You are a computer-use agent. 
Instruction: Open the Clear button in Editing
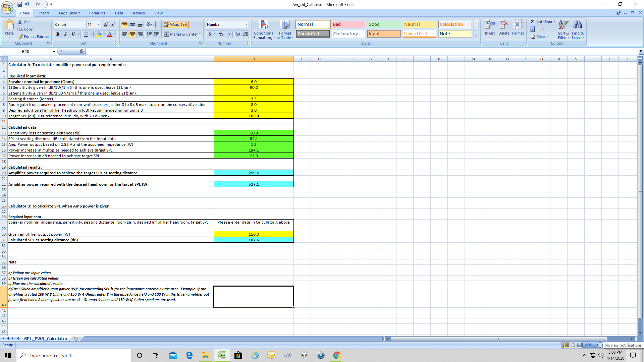click(x=539, y=37)
